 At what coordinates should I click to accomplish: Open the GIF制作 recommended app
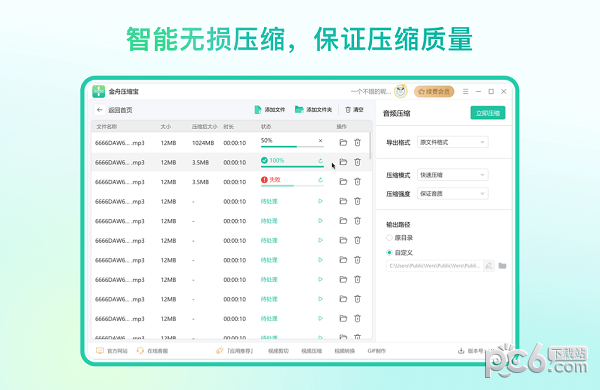click(x=377, y=351)
